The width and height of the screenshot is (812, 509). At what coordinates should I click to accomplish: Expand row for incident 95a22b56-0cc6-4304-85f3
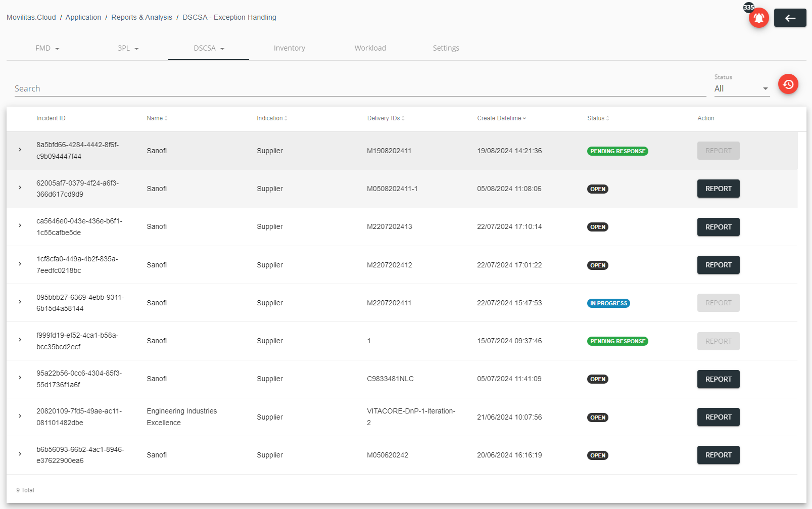[20, 378]
